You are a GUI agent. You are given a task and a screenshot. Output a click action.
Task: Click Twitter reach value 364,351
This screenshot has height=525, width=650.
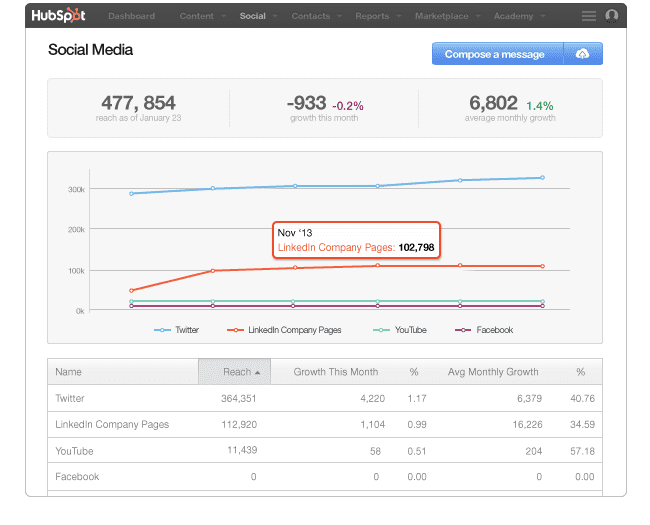coord(239,399)
